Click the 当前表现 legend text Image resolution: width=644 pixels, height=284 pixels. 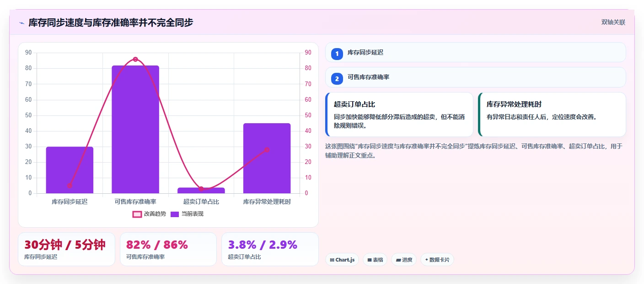193,214
